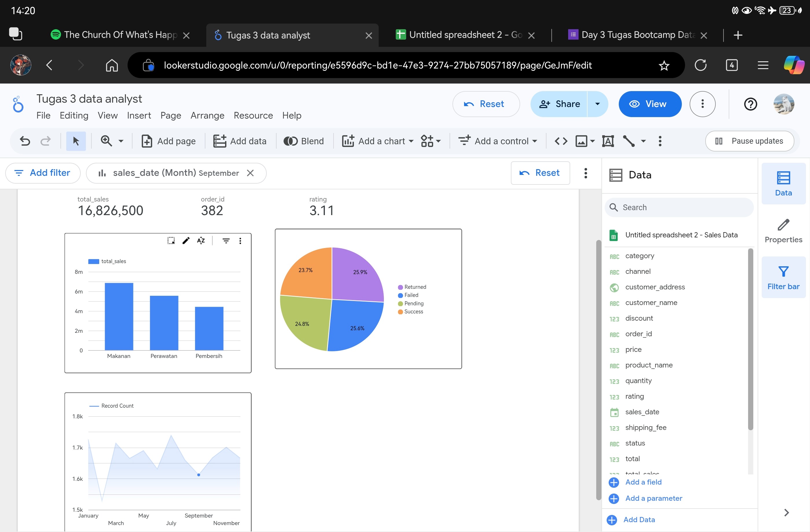Open the embed URL code icon

coord(561,141)
